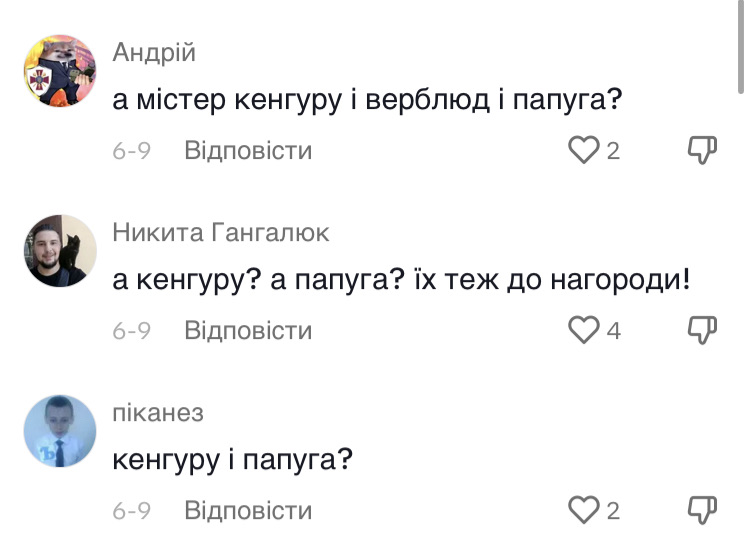Viewport: 750px width, 543px height.
Task: Click the comment text "кенгуру і папуга?"
Action: pyautogui.click(x=234, y=461)
